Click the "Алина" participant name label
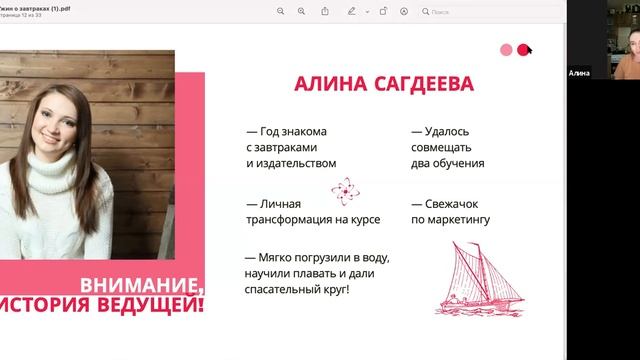 point(579,73)
